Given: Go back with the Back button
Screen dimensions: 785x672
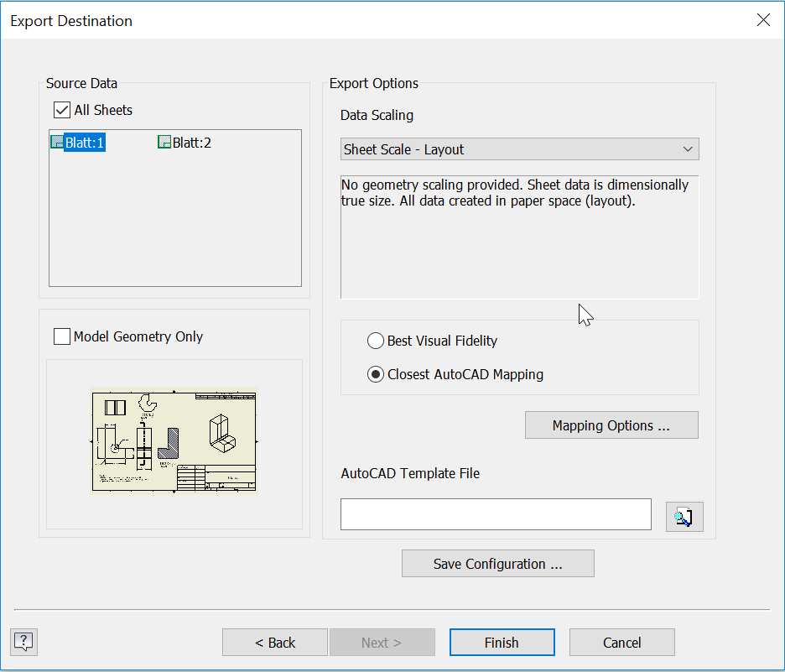Looking at the screenshot, I should [274, 642].
